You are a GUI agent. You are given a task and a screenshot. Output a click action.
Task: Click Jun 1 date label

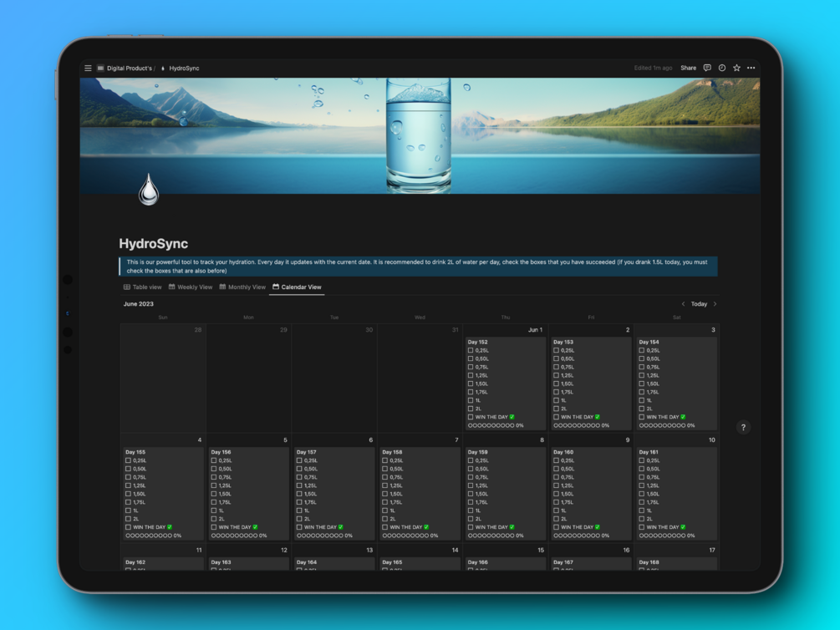coord(535,330)
